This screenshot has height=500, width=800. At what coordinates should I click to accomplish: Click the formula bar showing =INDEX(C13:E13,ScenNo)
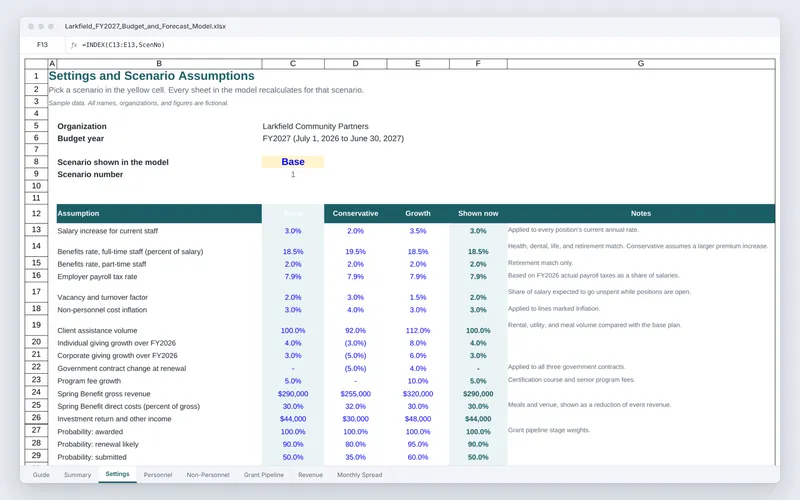pyautogui.click(x=123, y=45)
